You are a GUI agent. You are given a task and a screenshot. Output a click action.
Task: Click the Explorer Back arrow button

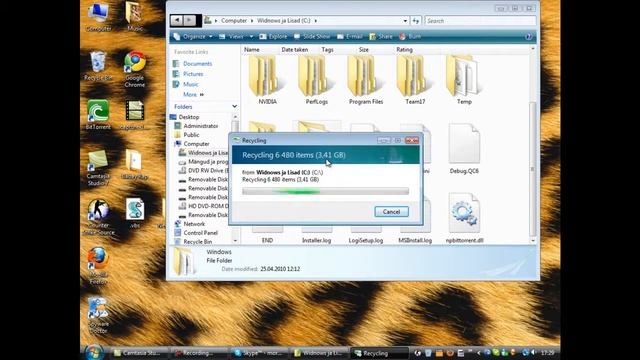[x=177, y=20]
